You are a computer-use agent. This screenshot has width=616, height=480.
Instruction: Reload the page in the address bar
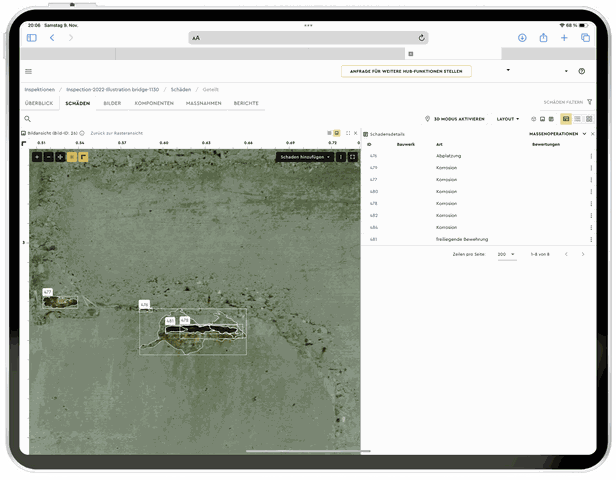click(x=422, y=38)
